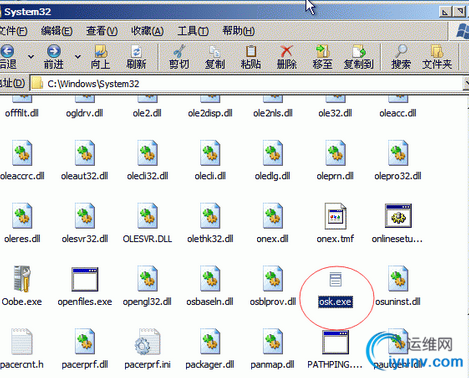
Task: Select the opengl32.dll file
Action: click(147, 286)
